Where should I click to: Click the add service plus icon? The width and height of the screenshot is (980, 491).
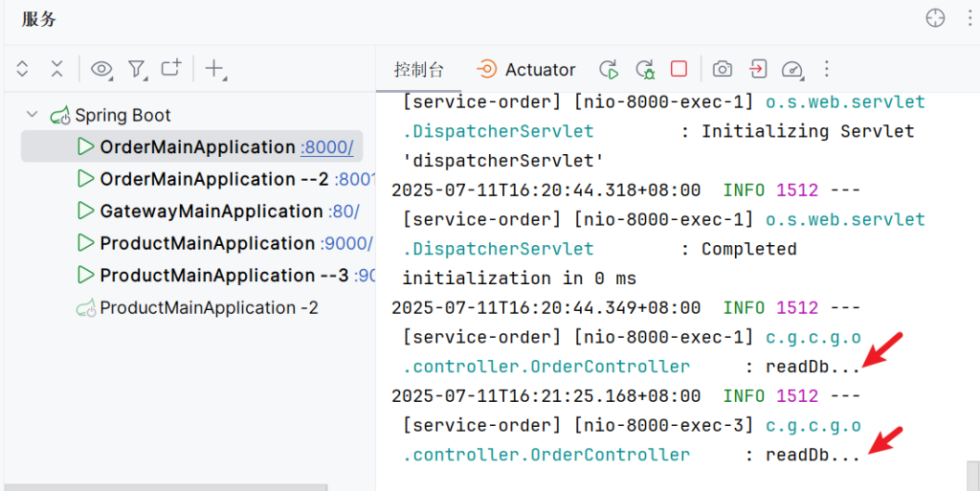click(x=214, y=69)
